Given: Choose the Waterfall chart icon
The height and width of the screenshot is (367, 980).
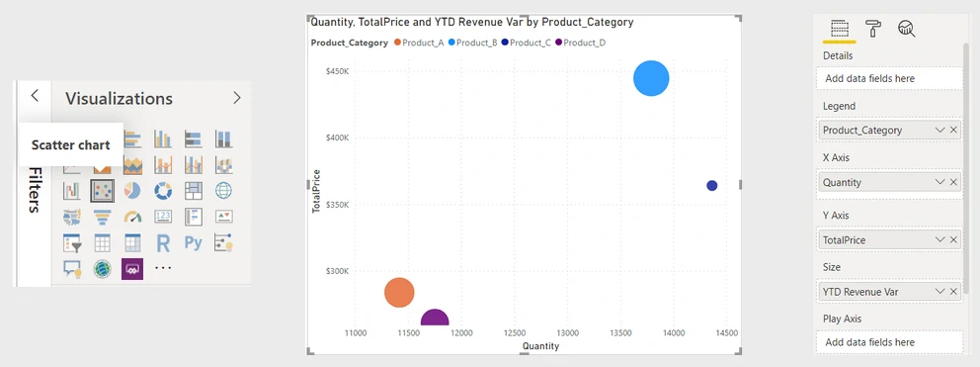Looking at the screenshot, I should click(x=71, y=190).
